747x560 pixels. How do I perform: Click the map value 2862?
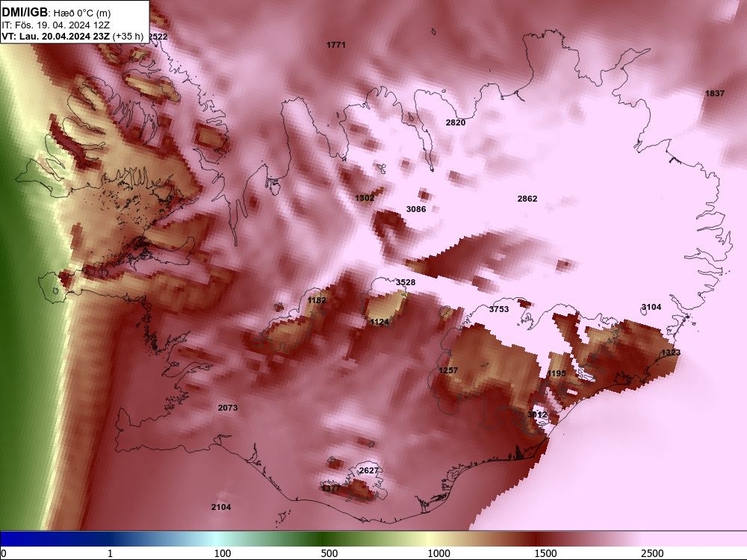pyautogui.click(x=527, y=199)
